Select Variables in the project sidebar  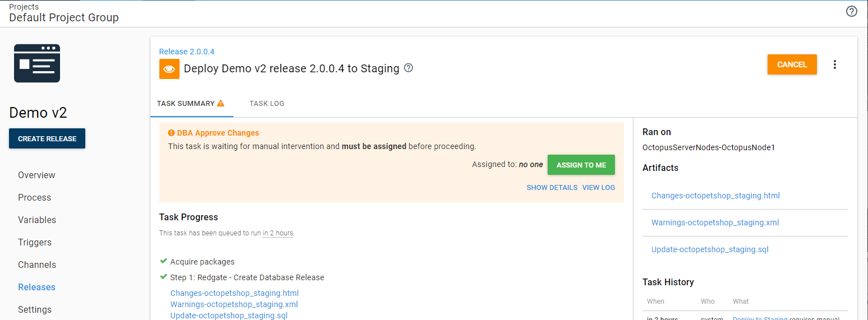point(37,220)
